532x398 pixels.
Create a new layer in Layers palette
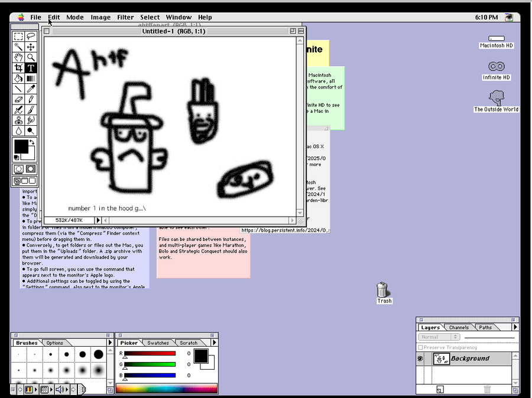440,390
